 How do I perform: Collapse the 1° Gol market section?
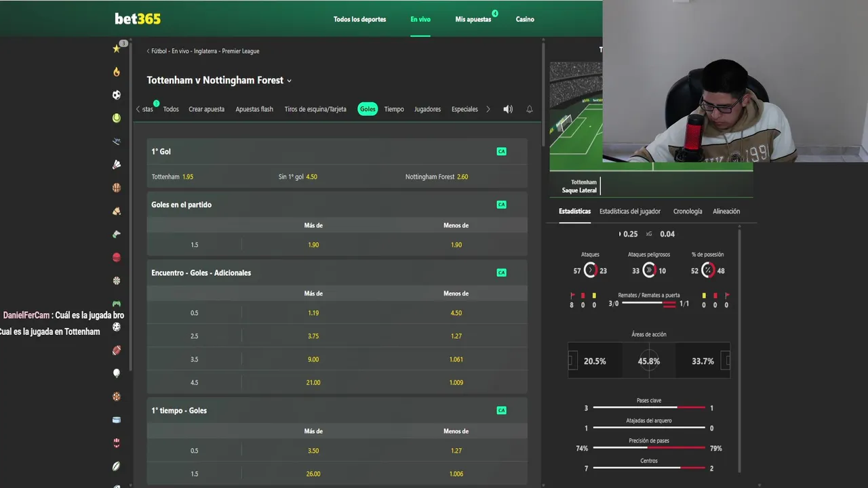(337, 151)
